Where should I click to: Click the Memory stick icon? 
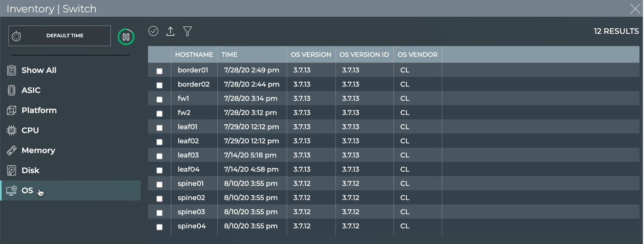click(12, 151)
